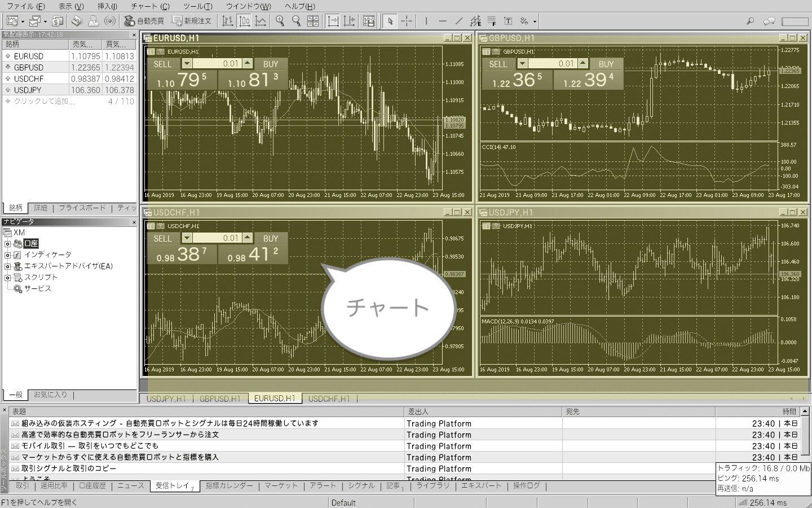The image size is (812, 508).
Task: Open the チャート menu
Action: tap(150, 6)
